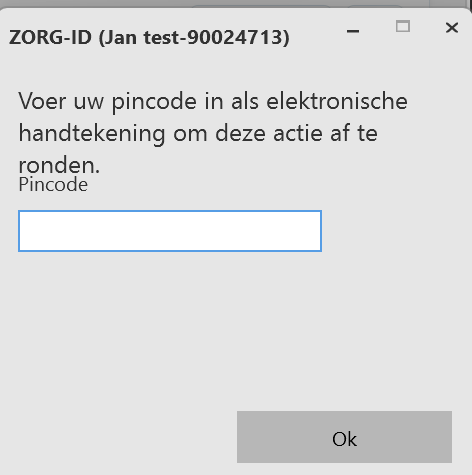Place cursor in the blue-outlined pincode box

click(x=170, y=231)
